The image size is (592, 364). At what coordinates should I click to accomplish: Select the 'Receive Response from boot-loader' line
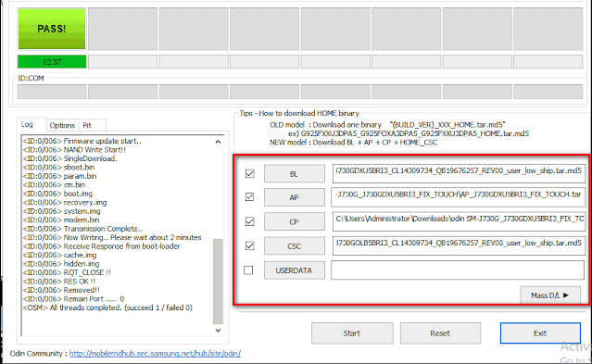tap(101, 246)
